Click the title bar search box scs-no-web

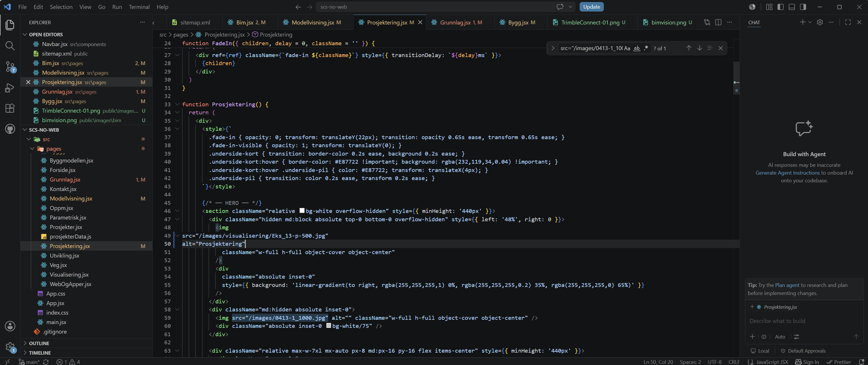434,7
